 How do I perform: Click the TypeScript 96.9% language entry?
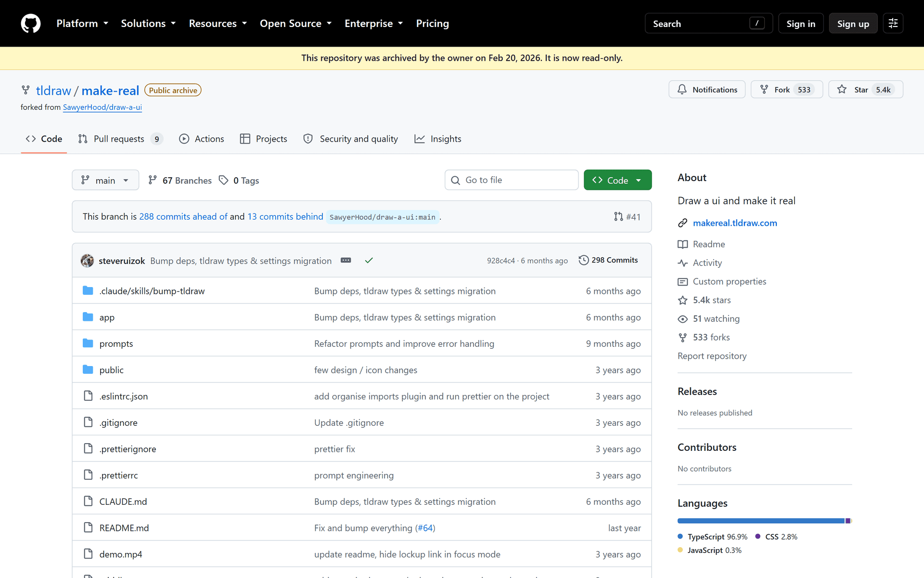pos(713,537)
